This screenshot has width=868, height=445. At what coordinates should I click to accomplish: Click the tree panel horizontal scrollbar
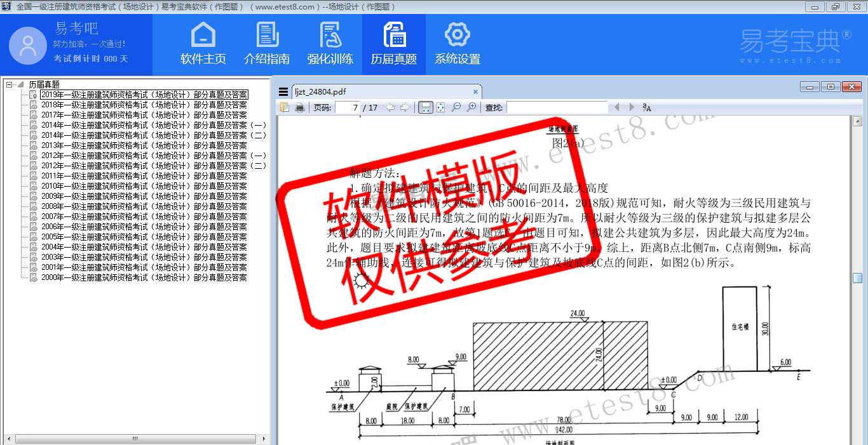(x=135, y=439)
